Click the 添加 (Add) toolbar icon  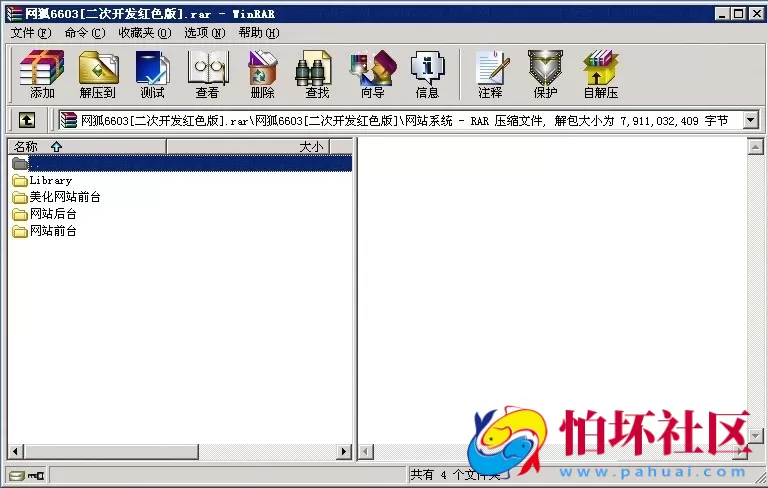[42, 74]
